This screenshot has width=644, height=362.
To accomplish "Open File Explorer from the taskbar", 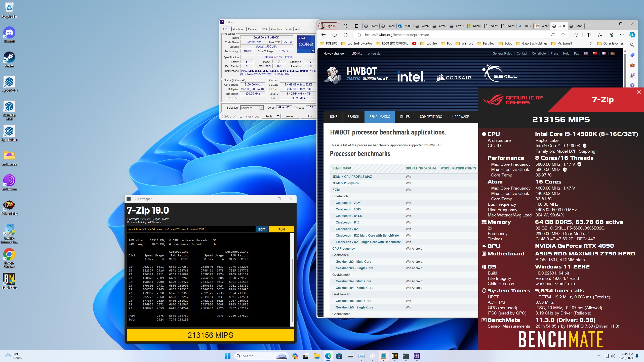I will click(x=317, y=356).
